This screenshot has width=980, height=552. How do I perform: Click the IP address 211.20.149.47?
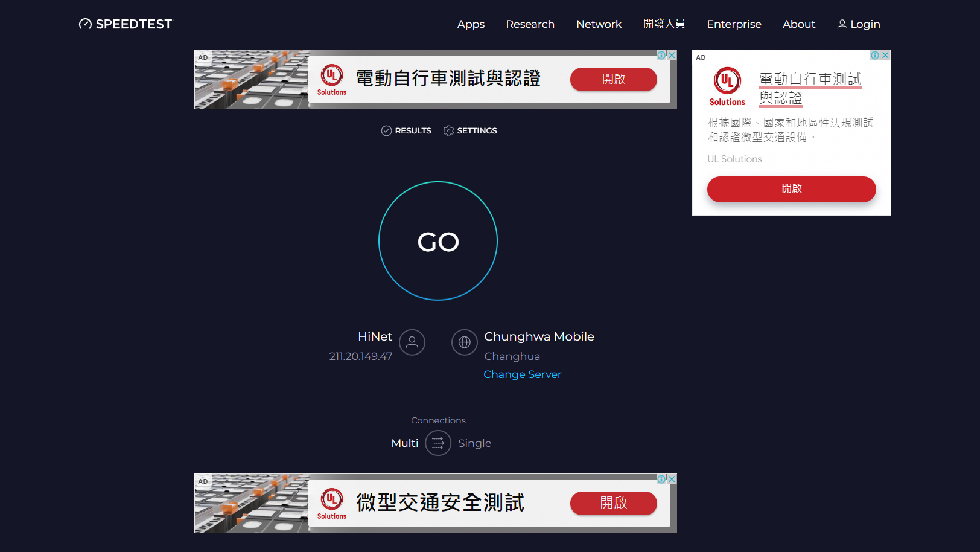(361, 356)
